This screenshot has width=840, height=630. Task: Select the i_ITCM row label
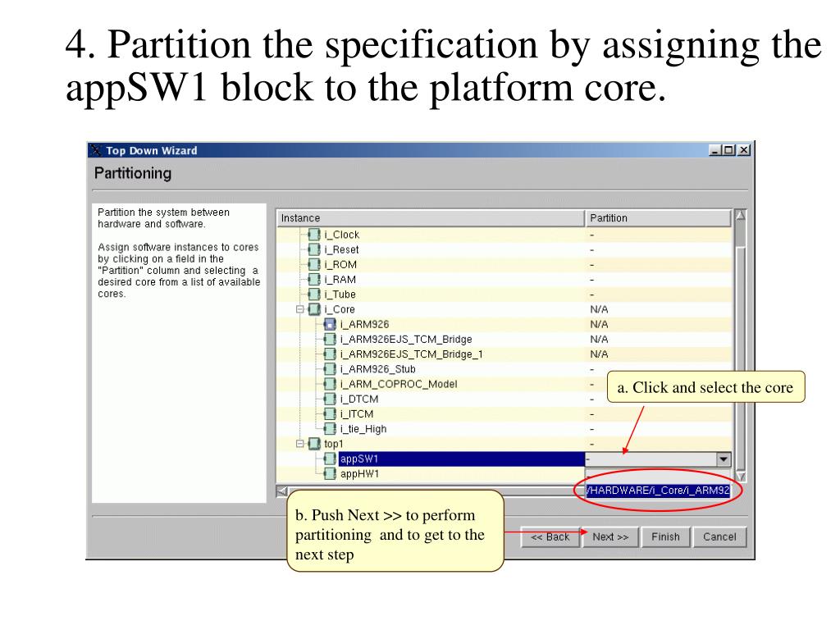pos(357,414)
